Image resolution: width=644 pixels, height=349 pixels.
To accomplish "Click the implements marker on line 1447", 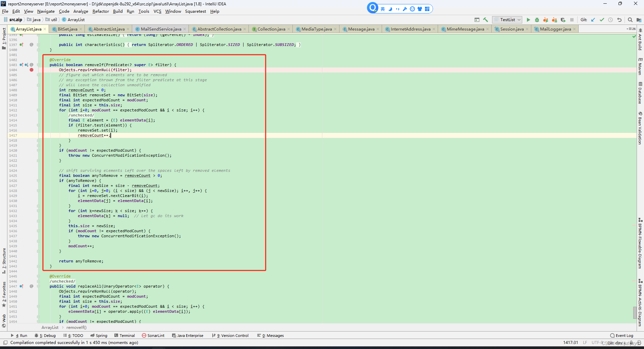I will (21, 286).
